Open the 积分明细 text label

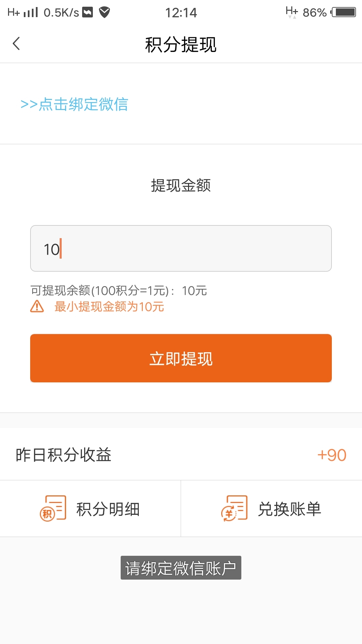click(108, 509)
